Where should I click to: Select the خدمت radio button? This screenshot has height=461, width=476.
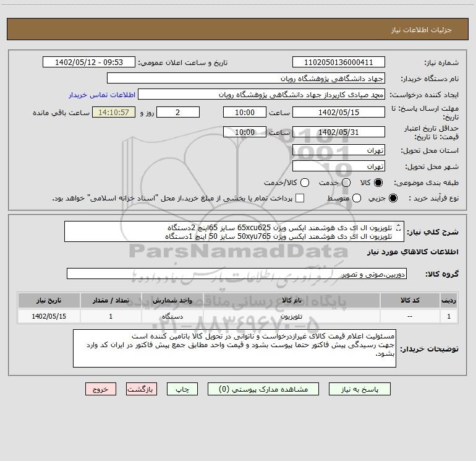[346, 183]
